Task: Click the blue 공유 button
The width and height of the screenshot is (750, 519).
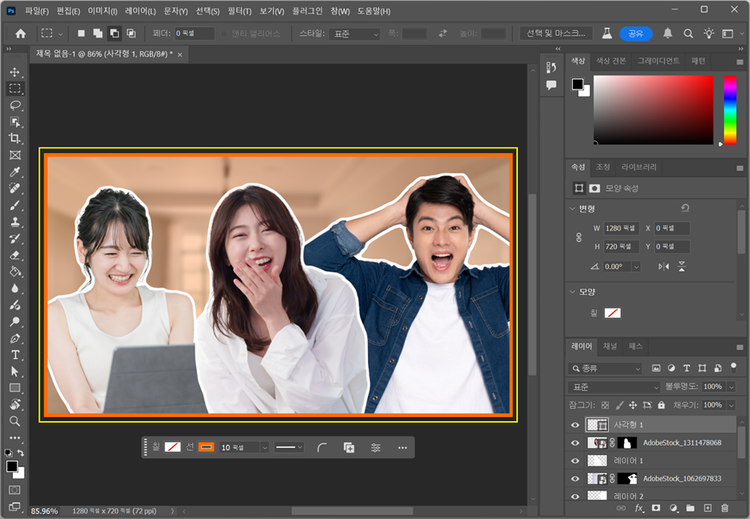Action: pyautogui.click(x=636, y=33)
